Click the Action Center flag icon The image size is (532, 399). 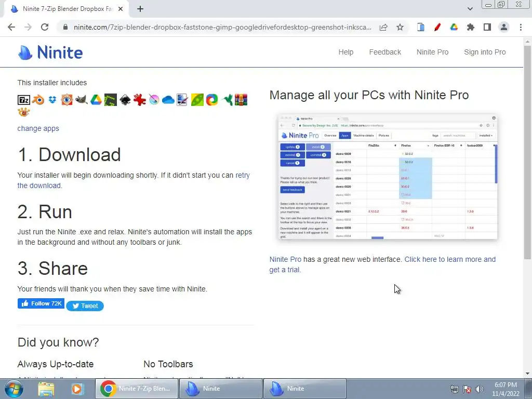tap(467, 389)
